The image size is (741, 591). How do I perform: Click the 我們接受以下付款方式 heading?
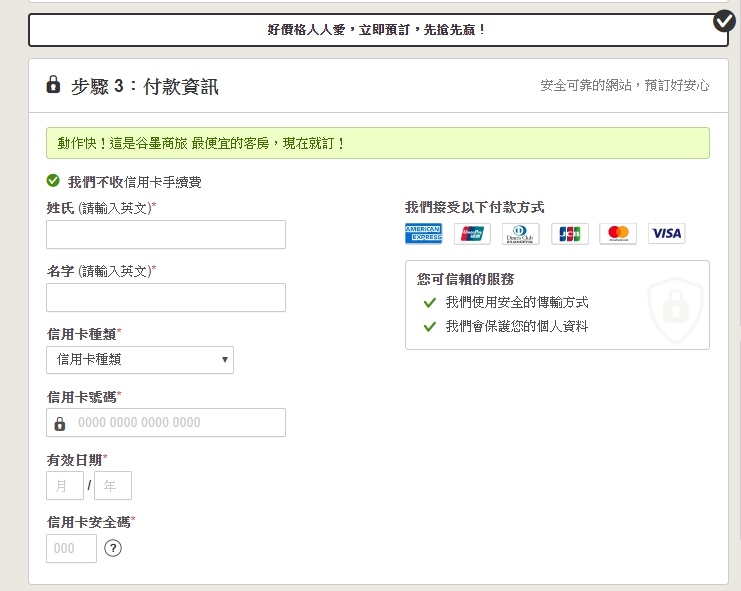coord(474,207)
